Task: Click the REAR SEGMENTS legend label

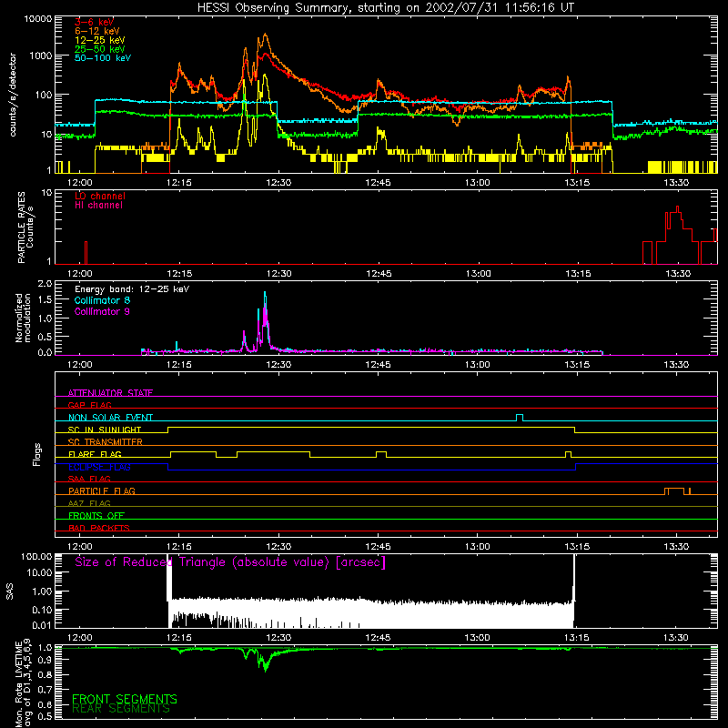Action: 121,709
